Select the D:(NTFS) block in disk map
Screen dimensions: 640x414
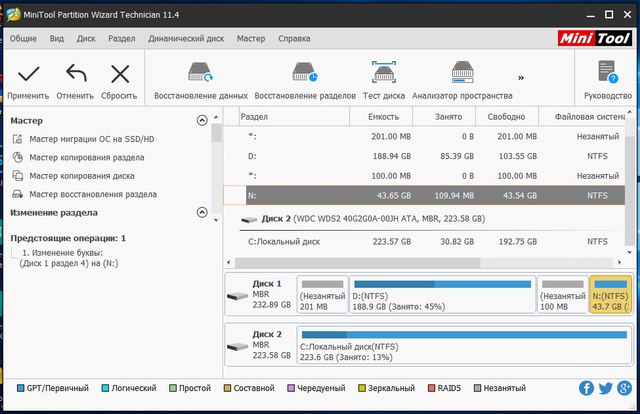coord(442,294)
